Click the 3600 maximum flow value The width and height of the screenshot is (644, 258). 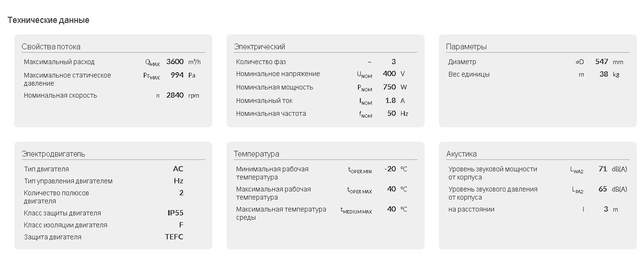[175, 62]
